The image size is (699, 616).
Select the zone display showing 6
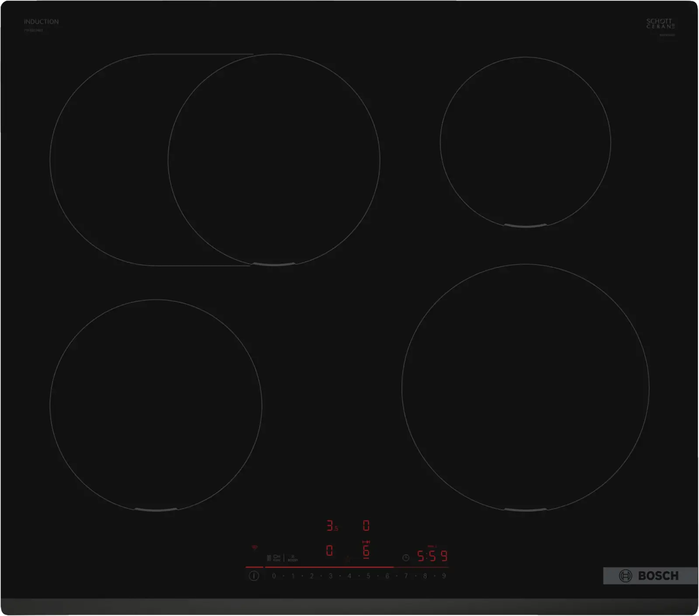(x=366, y=550)
